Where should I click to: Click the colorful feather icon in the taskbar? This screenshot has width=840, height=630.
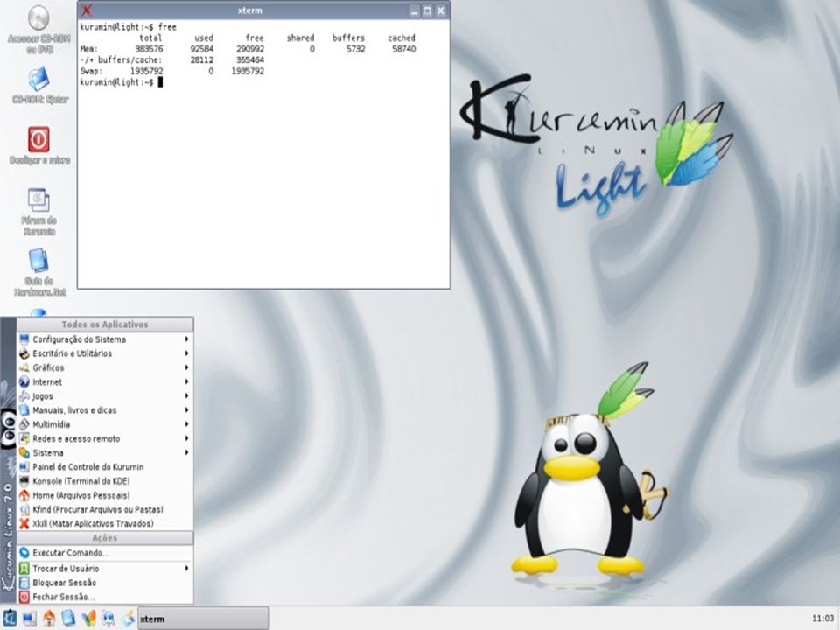pos(88,619)
